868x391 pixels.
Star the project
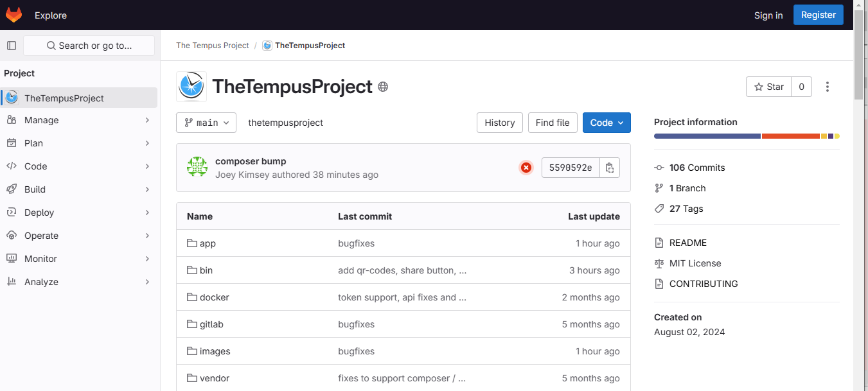coord(768,87)
